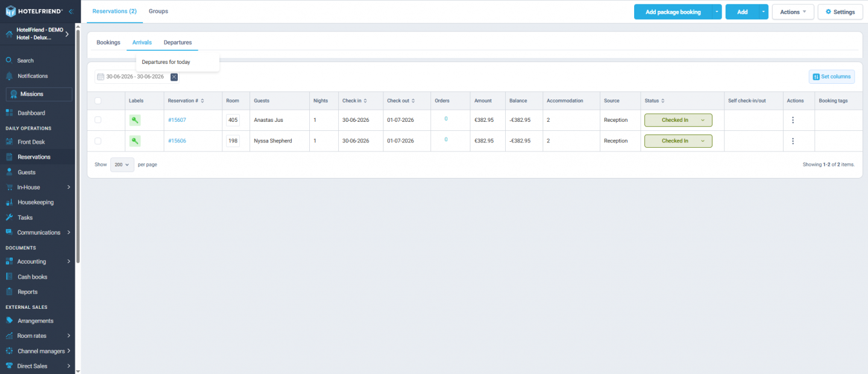Open actions menu for reservation #15607
The width and height of the screenshot is (868, 374).
pyautogui.click(x=793, y=120)
